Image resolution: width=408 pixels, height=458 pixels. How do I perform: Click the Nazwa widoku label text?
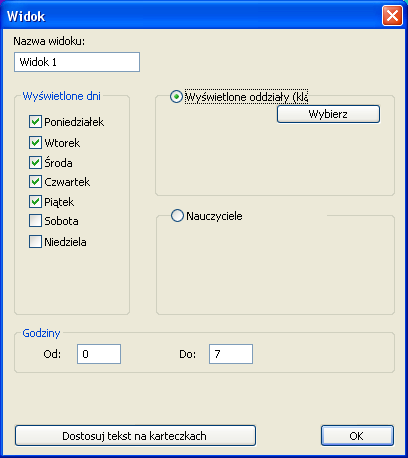point(49,41)
